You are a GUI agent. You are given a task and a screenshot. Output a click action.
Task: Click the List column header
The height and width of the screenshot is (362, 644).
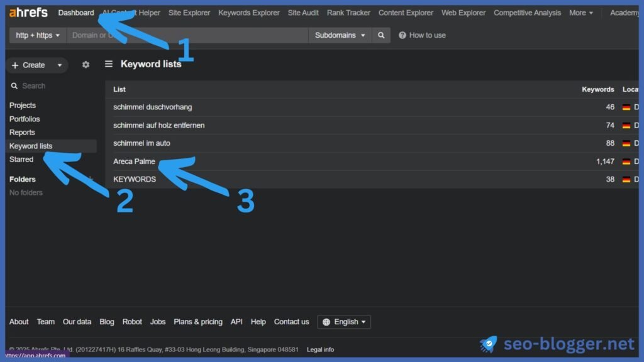pos(119,89)
